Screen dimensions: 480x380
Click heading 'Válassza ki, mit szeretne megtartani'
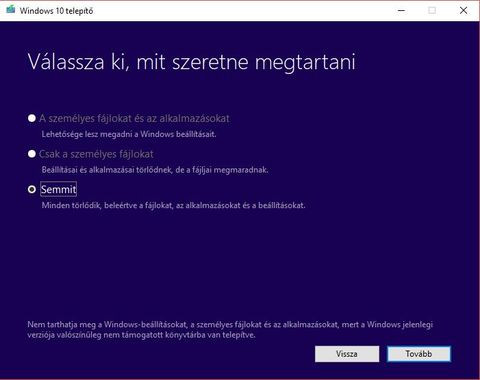[192, 62]
